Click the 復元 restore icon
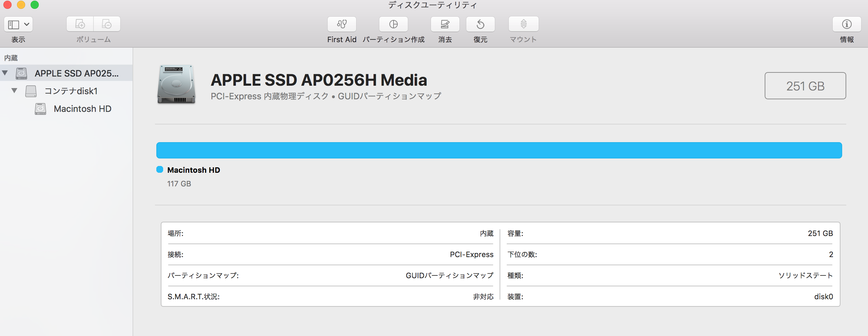The height and width of the screenshot is (336, 868). (x=480, y=24)
